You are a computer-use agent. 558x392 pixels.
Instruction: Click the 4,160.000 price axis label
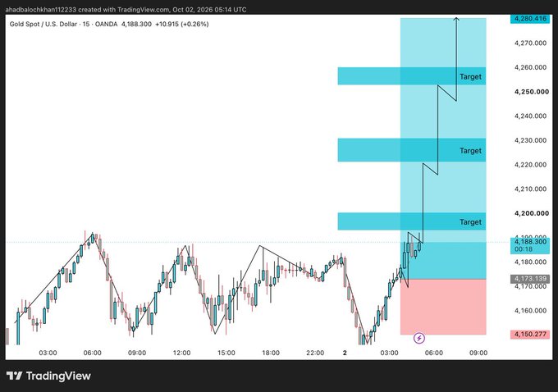(530, 311)
